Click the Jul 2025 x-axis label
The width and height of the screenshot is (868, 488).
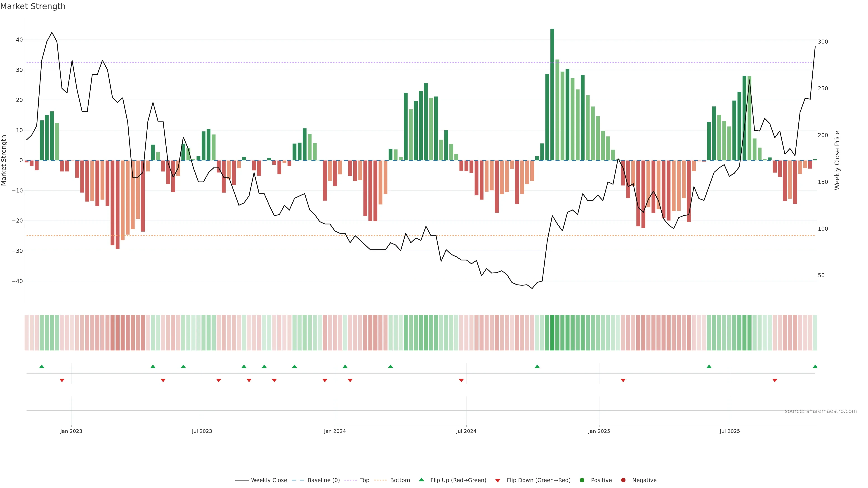pos(729,431)
